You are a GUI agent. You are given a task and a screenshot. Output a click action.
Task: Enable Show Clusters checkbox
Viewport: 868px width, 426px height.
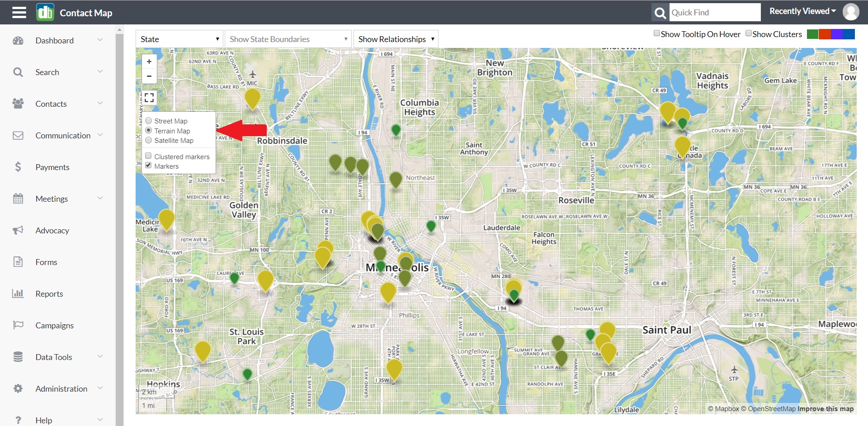click(x=749, y=33)
